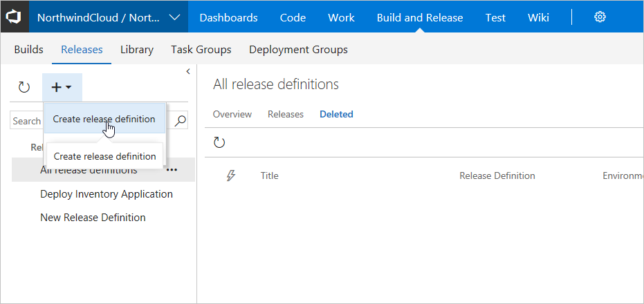The image size is (644, 304).
Task: Open the Wiki hub
Action: coord(538,18)
